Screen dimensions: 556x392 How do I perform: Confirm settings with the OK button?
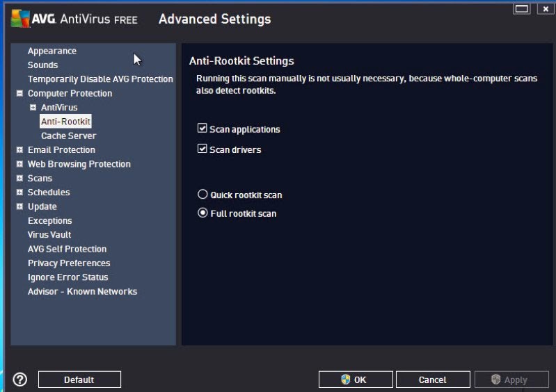[x=356, y=379]
